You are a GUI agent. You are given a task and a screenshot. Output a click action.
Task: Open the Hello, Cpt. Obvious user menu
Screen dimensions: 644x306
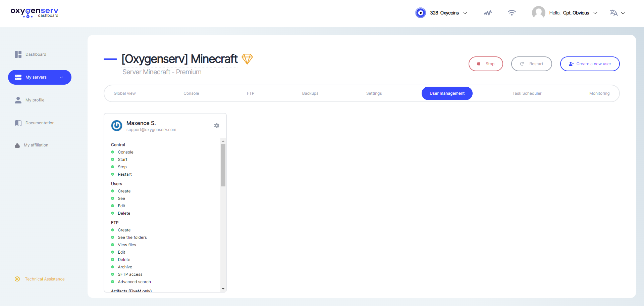coord(574,13)
